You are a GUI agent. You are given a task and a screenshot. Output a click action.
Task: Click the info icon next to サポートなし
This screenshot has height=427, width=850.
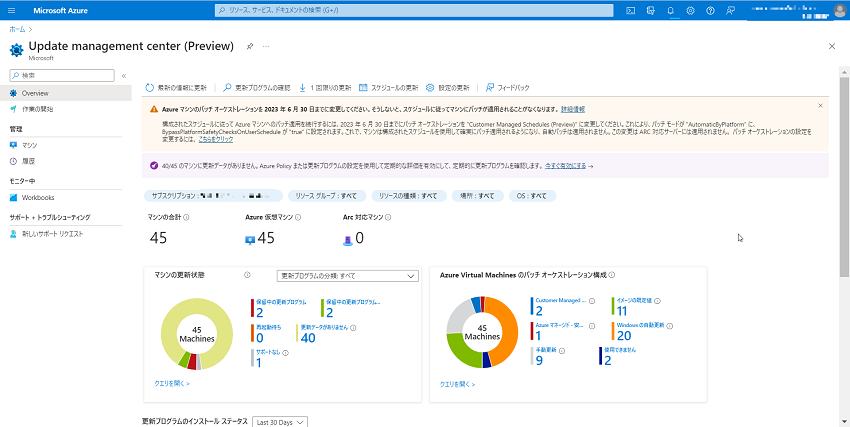[286, 353]
